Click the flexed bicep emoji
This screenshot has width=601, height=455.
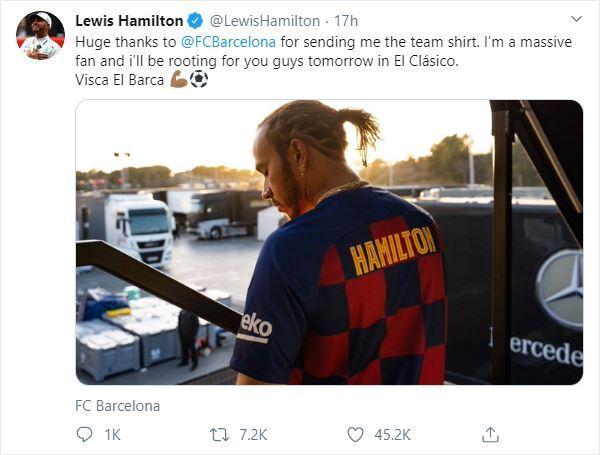tap(179, 79)
